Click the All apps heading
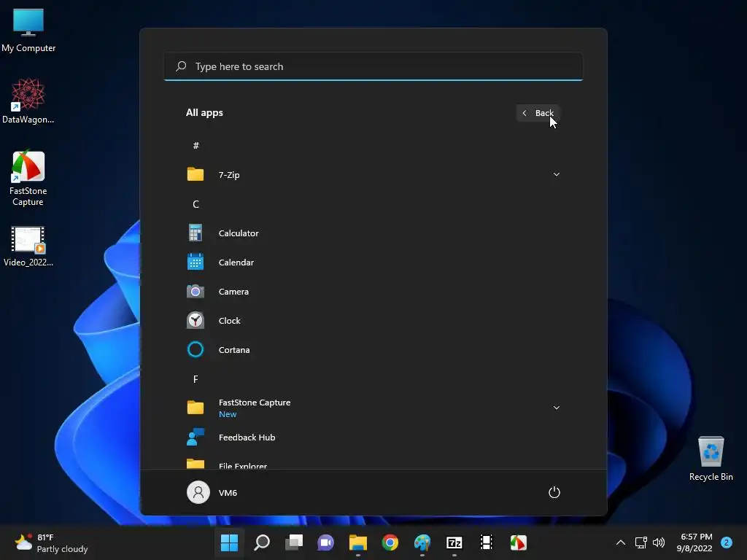 coord(204,113)
